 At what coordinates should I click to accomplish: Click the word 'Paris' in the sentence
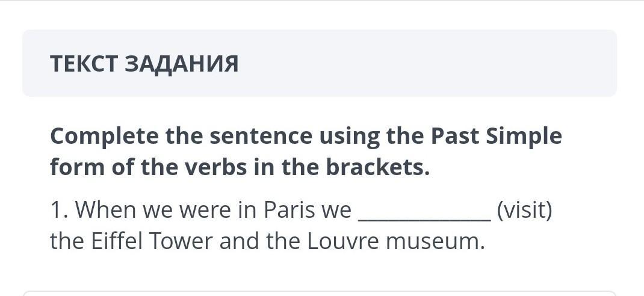coord(285,210)
